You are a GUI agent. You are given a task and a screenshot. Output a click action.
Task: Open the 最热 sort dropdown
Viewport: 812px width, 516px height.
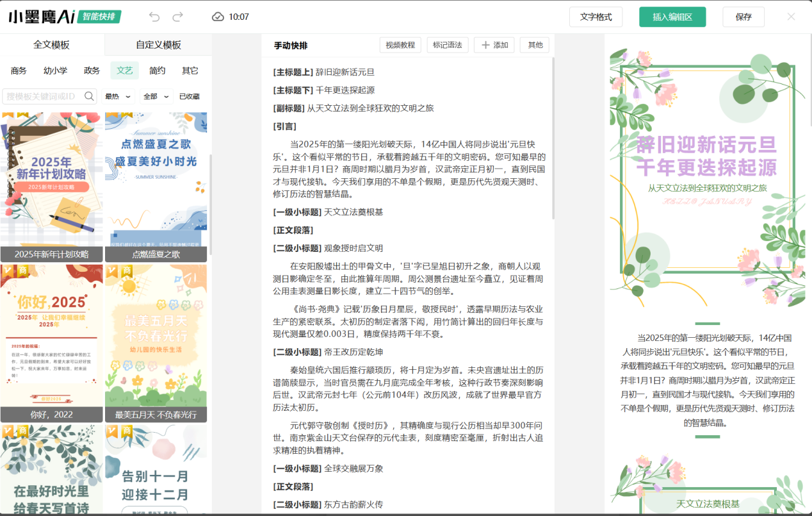(118, 96)
